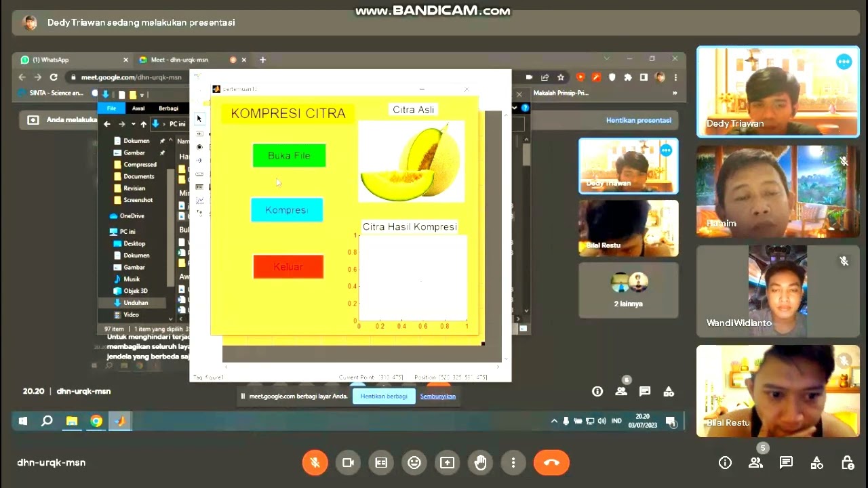Open the Chrome three-dot menu
Viewport: 868px width, 488px height.
[675, 77]
